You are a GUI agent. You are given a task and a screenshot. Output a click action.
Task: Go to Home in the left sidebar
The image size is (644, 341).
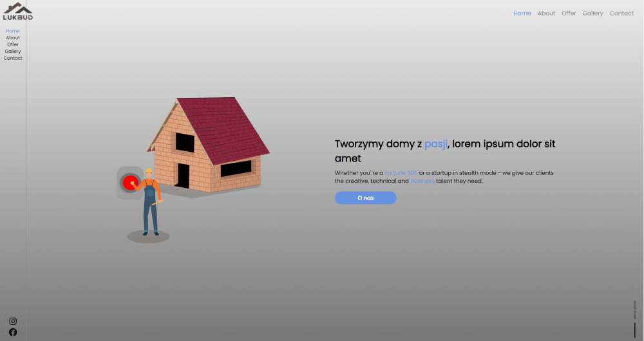pos(13,31)
